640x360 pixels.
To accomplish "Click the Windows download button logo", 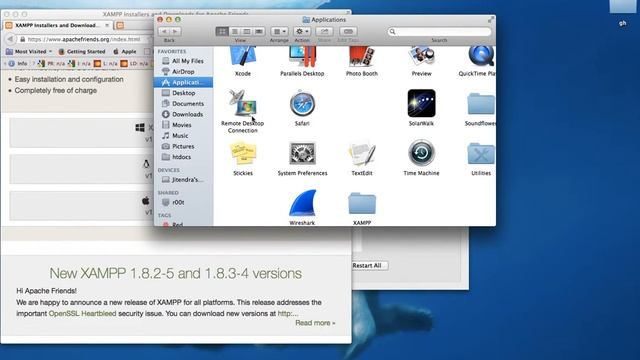I will [140, 128].
